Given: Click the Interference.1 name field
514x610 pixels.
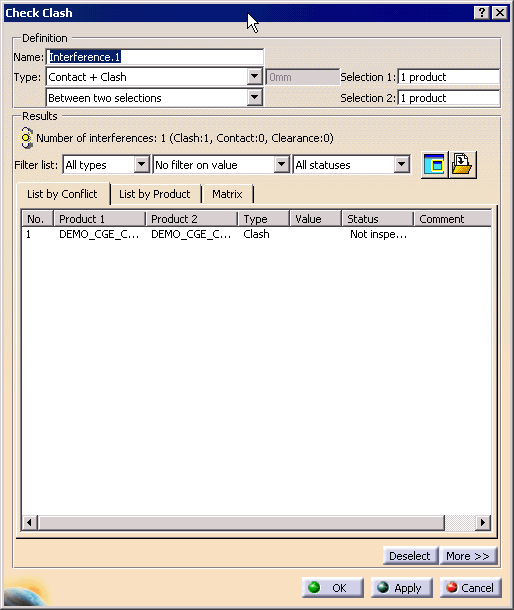Looking at the screenshot, I should click(x=155, y=57).
